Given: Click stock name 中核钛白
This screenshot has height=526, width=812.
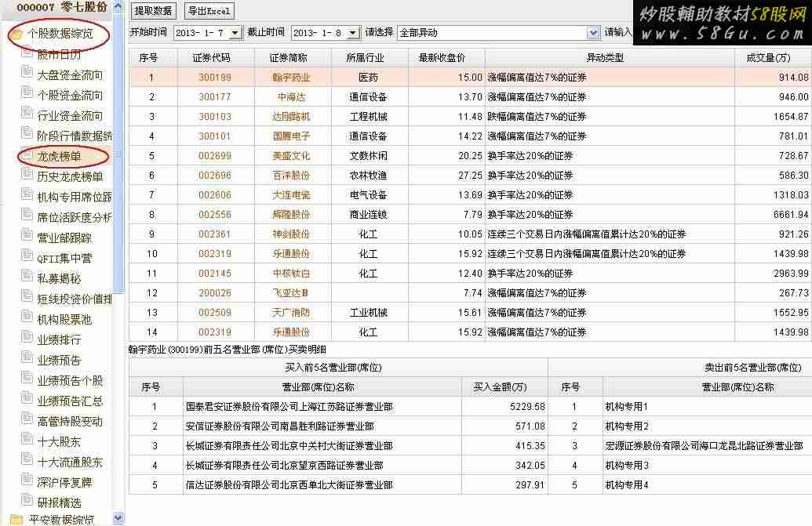Looking at the screenshot, I should [291, 274].
